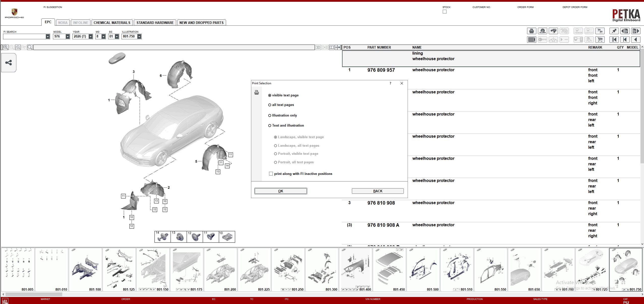Select the 'Illustration only' radio option

(x=270, y=115)
